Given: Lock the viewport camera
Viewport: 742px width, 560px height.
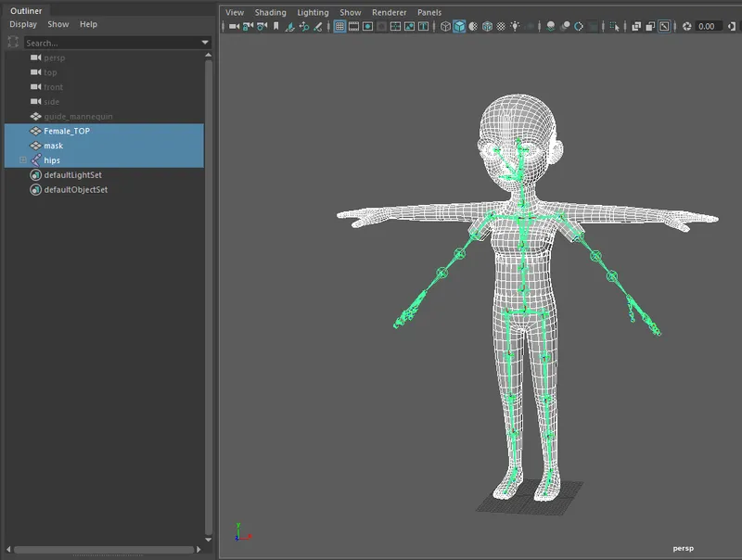Looking at the screenshot, I should pos(246,26).
